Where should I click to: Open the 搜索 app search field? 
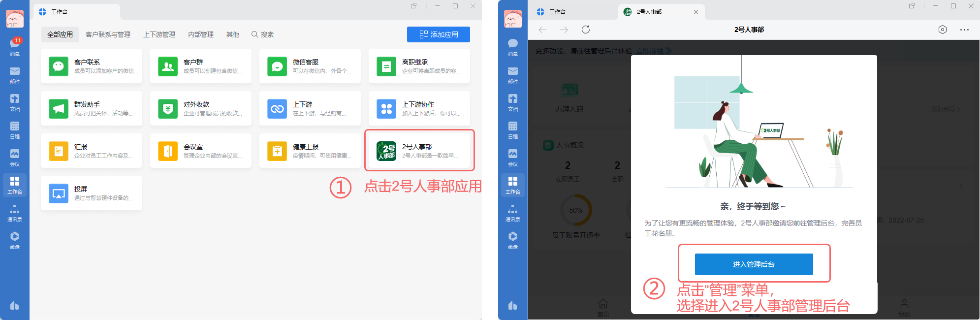[x=262, y=34]
